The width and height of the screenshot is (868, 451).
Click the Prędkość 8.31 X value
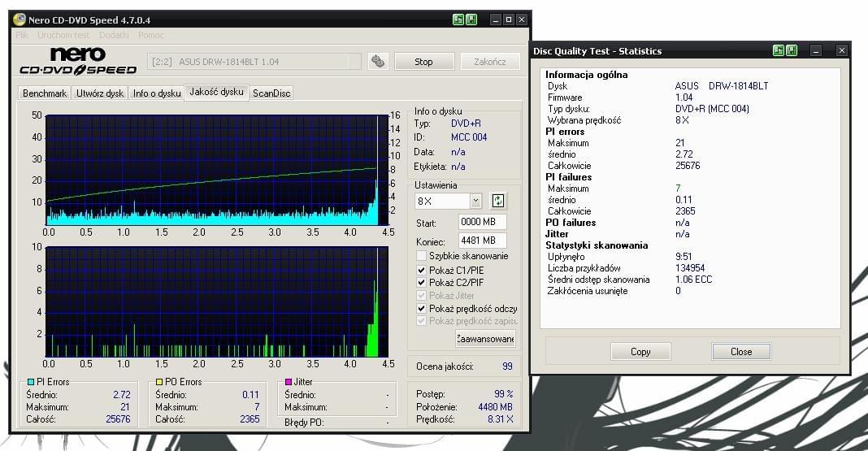[x=500, y=419]
